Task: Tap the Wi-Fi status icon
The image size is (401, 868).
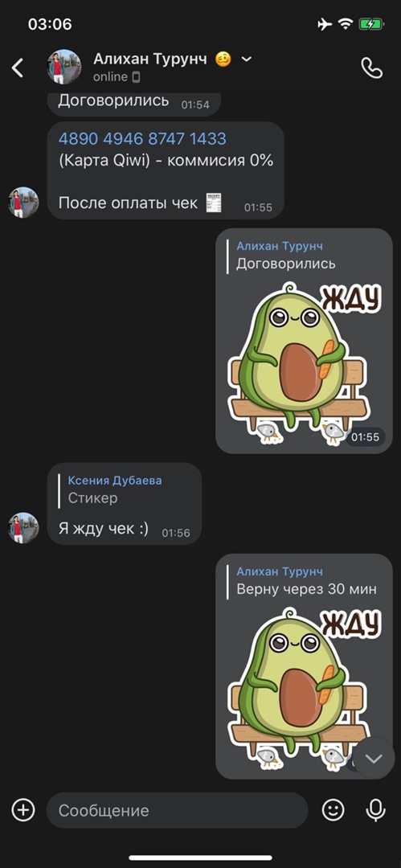Action: click(x=346, y=24)
